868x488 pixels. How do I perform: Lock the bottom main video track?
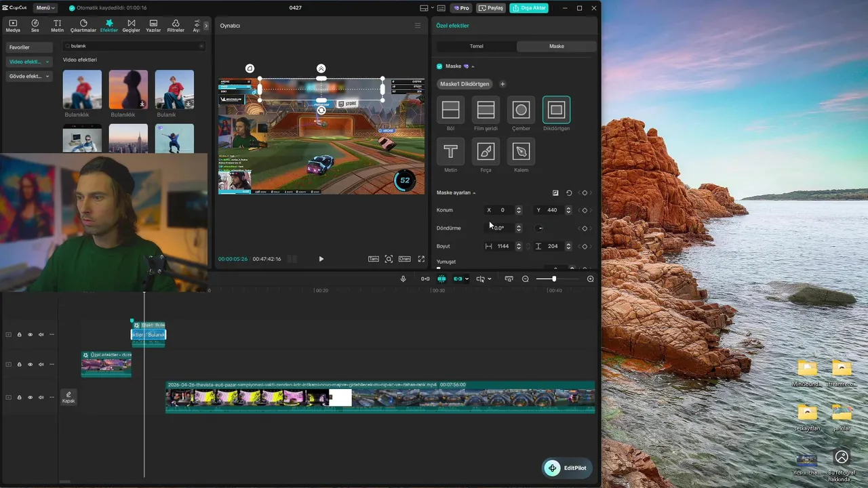[19, 397]
